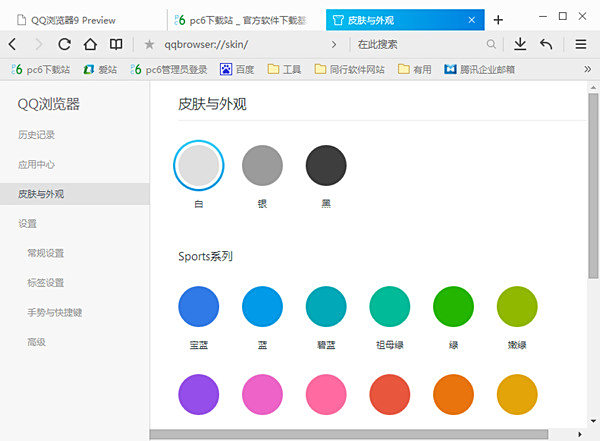Viewport: 600px width, 441px height.
Task: Click the undo closed tab icon
Action: point(546,44)
